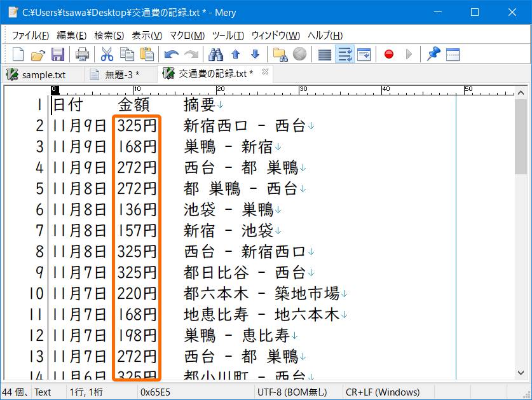Open the ツール menu
Viewport: 532px width, 400px height.
click(228, 36)
